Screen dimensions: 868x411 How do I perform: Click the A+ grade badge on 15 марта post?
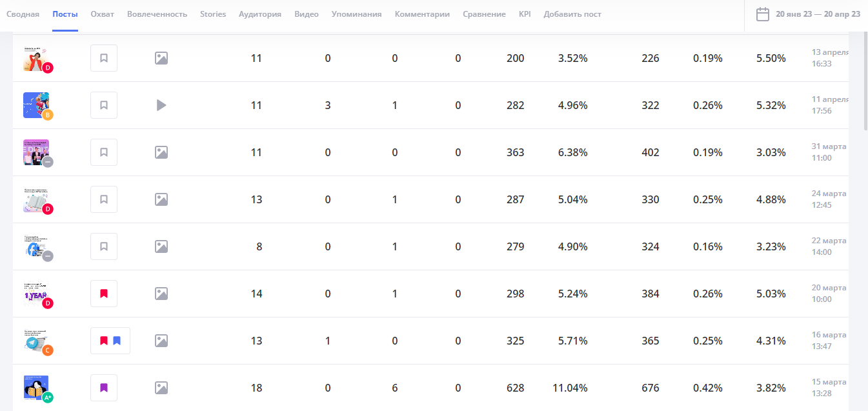click(48, 397)
